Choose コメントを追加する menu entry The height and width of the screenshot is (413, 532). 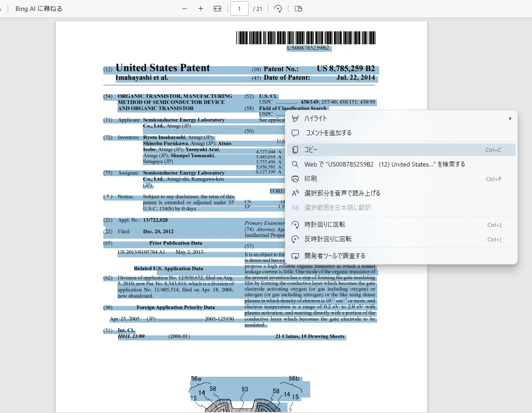pos(401,133)
